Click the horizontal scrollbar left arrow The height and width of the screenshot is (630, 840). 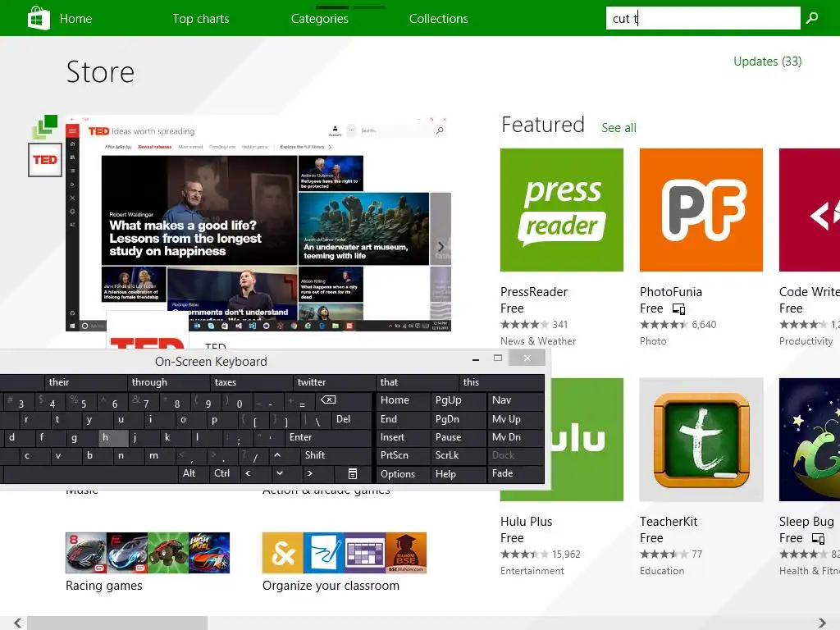[x=18, y=623]
